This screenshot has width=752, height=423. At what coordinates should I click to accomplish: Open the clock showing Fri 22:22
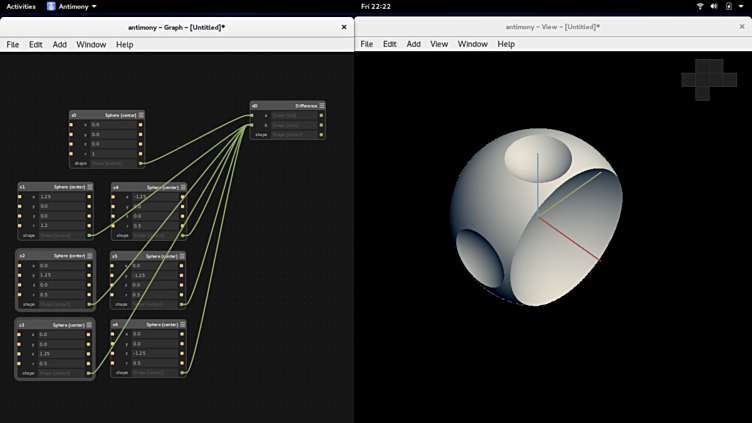click(375, 6)
